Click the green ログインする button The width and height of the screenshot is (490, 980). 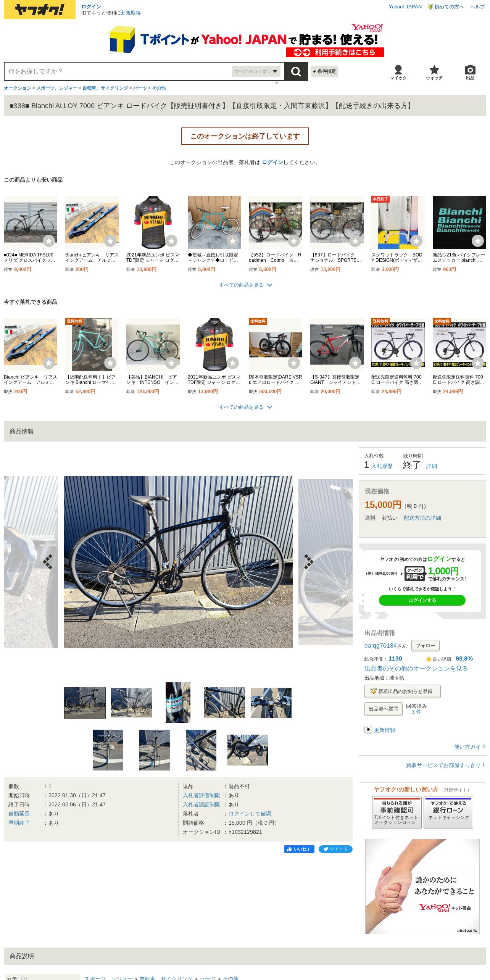point(422,600)
